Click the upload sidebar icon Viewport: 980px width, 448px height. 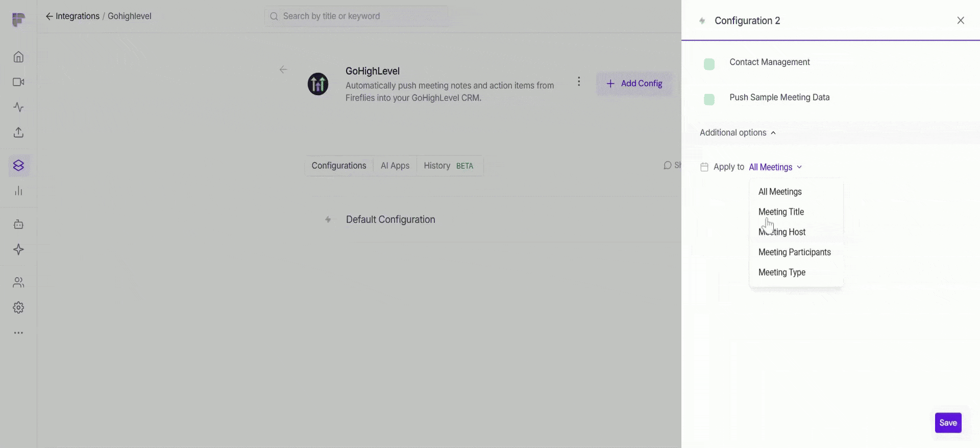18,133
